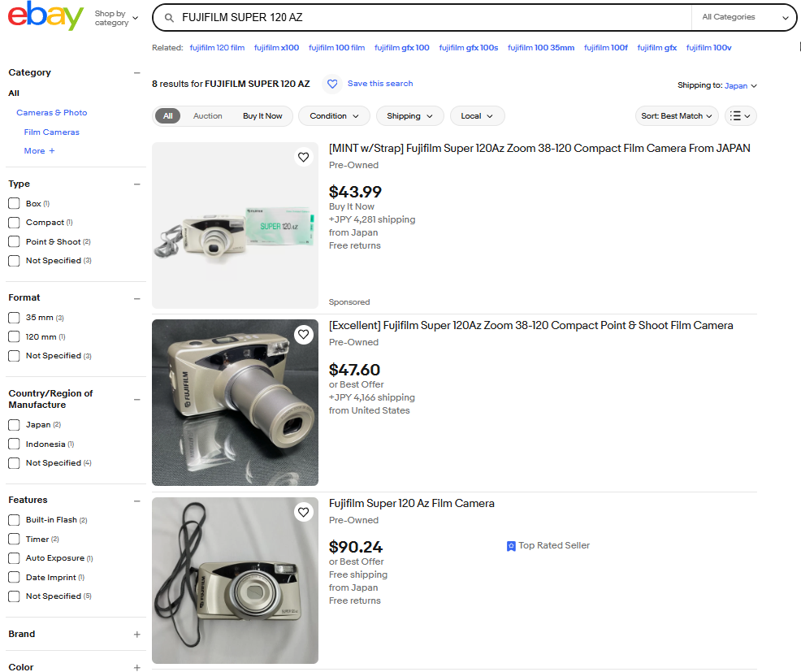The height and width of the screenshot is (672, 801).
Task: Collapse the Category section
Action: [137, 72]
